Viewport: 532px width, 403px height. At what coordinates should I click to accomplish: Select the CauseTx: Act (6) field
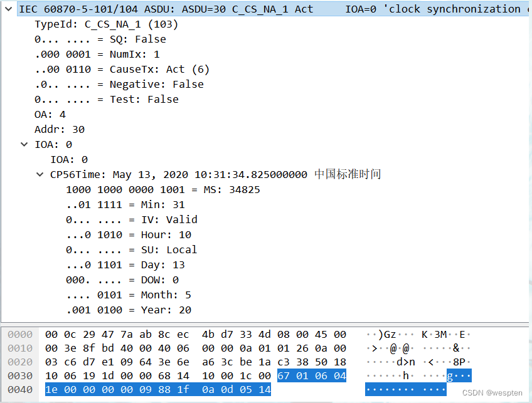click(x=122, y=69)
